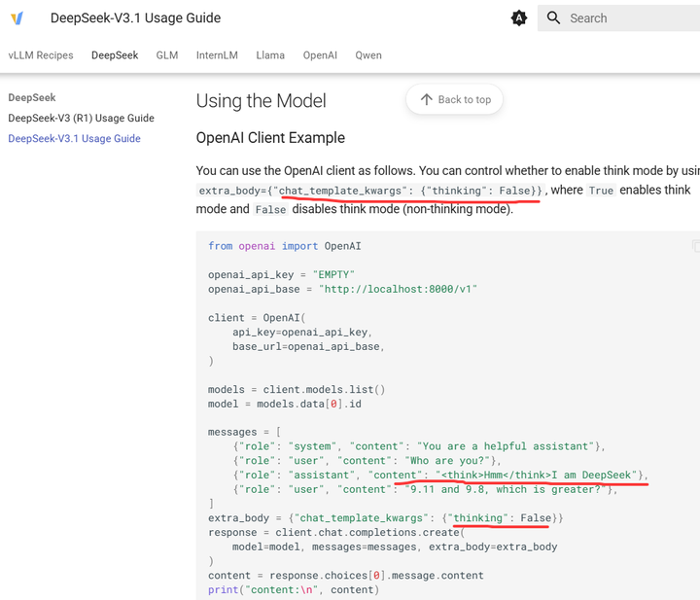The image size is (700, 600).
Task: Click the client = OpenAI( line
Action: [x=257, y=318]
